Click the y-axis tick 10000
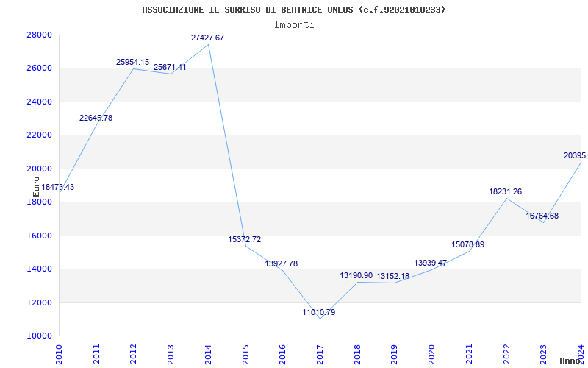The width and height of the screenshot is (588, 368). click(x=39, y=336)
